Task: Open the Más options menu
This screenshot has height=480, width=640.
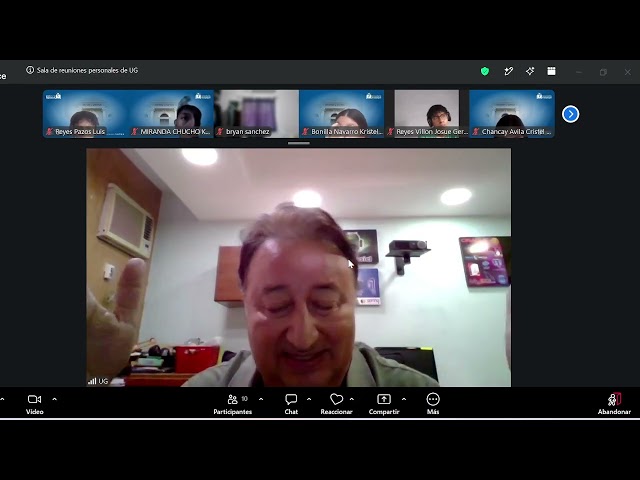Action: tap(433, 404)
